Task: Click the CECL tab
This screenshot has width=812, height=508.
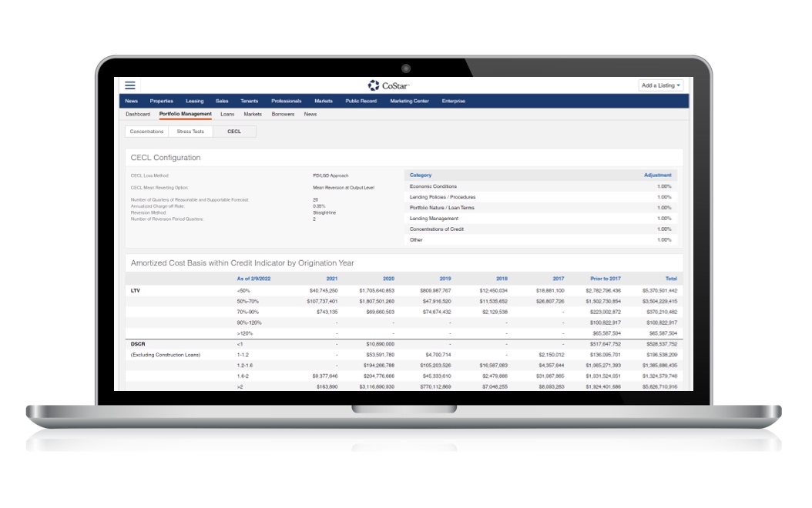Action: coord(234,132)
